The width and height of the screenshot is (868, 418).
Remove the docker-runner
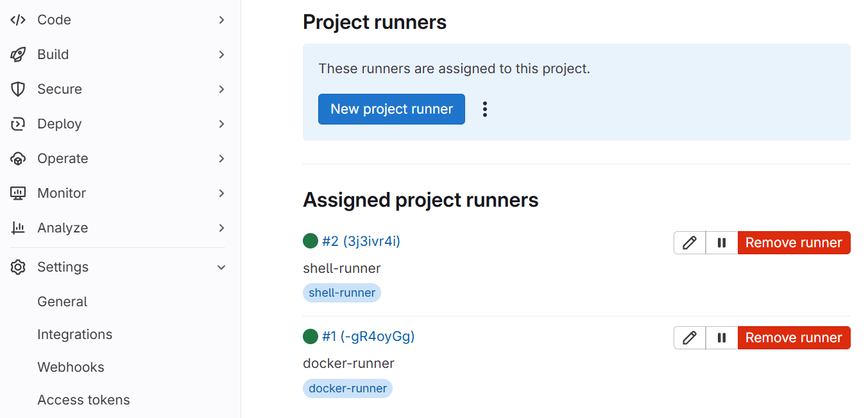pyautogui.click(x=794, y=338)
